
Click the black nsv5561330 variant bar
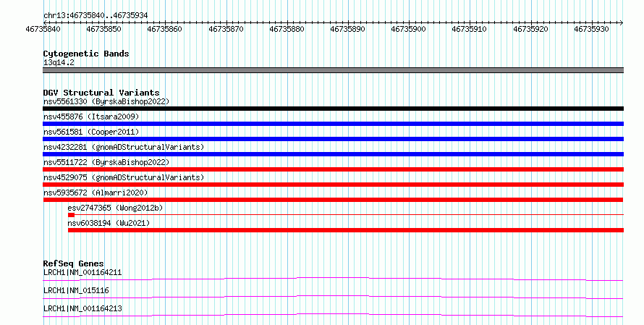pos(333,109)
